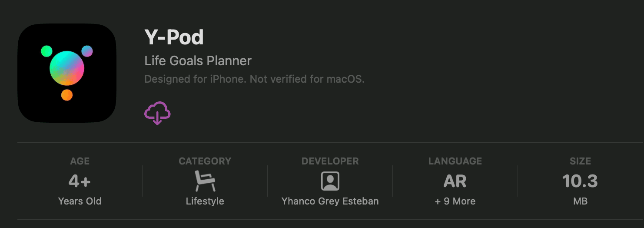Click the DEVELOPER section header
This screenshot has width=644, height=228.
click(x=330, y=161)
